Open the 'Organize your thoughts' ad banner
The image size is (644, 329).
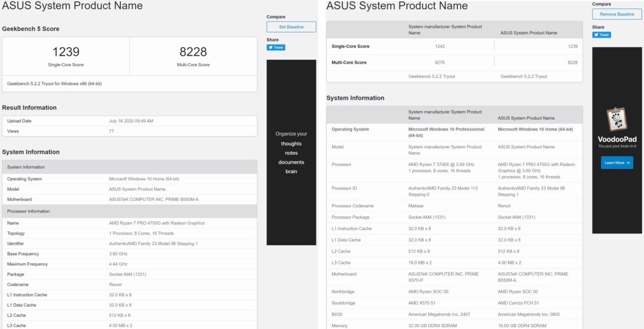(x=291, y=152)
